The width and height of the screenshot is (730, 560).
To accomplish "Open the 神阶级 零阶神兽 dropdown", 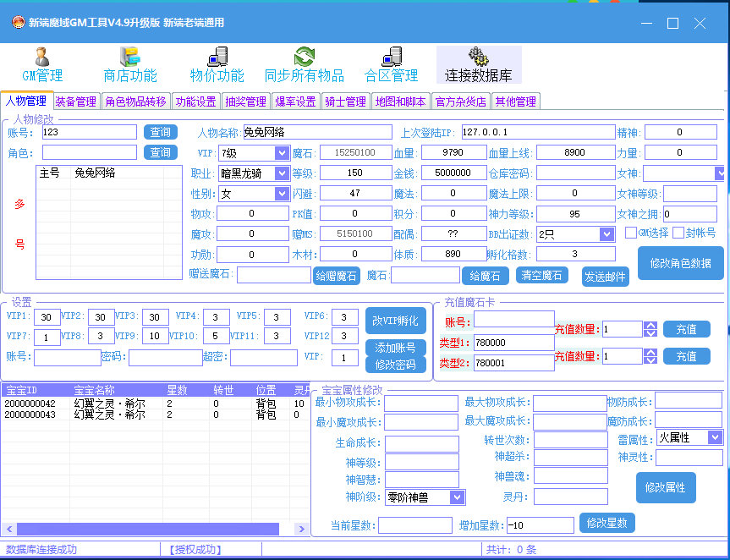I will coord(457,497).
